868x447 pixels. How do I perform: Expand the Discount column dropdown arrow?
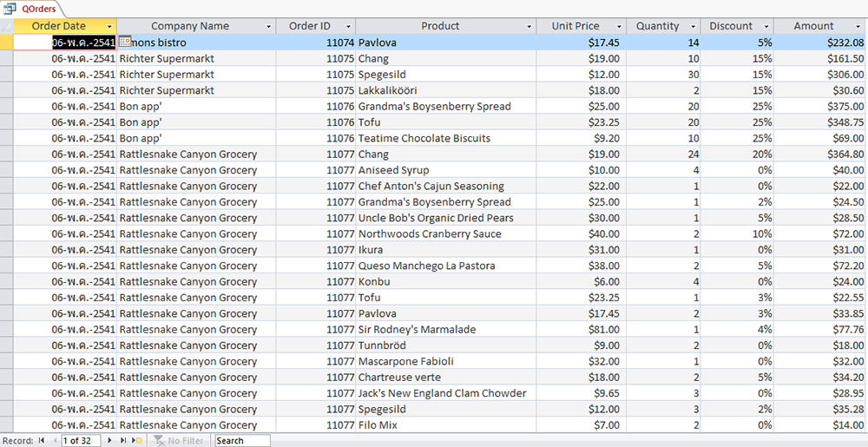(766, 26)
